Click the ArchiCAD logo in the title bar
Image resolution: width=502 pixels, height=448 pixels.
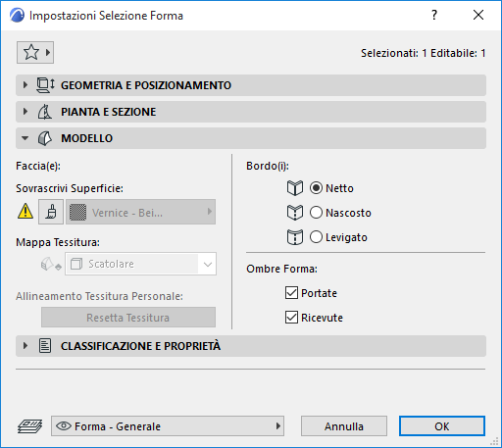[17, 16]
